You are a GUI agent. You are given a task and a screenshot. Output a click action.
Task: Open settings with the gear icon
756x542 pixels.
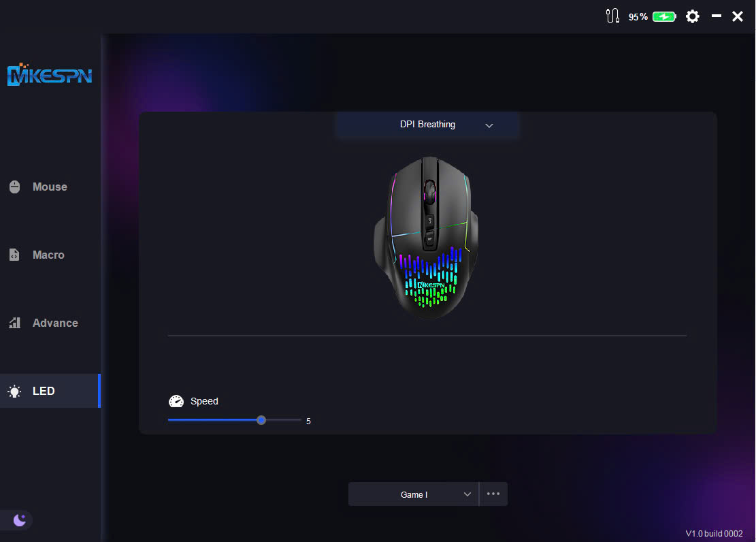[x=692, y=16]
